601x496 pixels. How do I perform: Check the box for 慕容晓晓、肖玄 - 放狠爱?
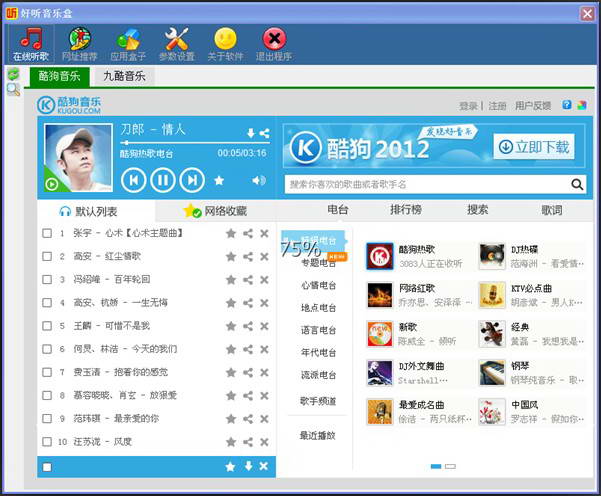[47, 395]
